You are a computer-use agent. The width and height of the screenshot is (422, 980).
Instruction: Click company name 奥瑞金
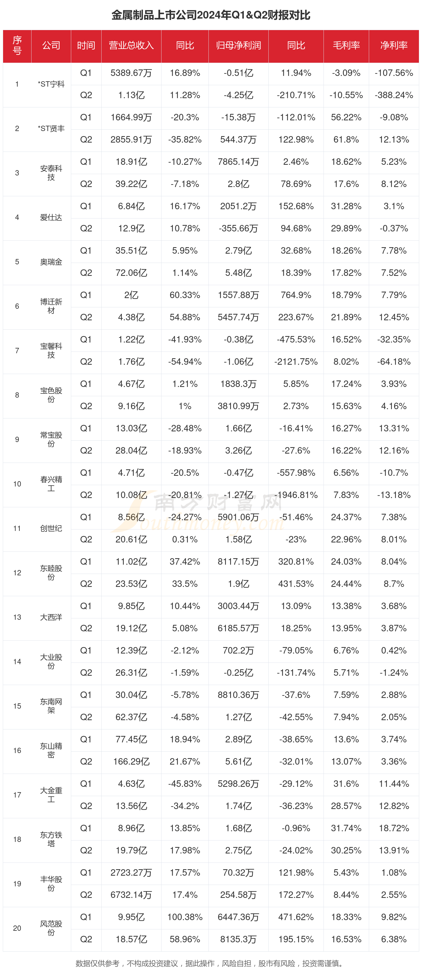click(x=51, y=262)
